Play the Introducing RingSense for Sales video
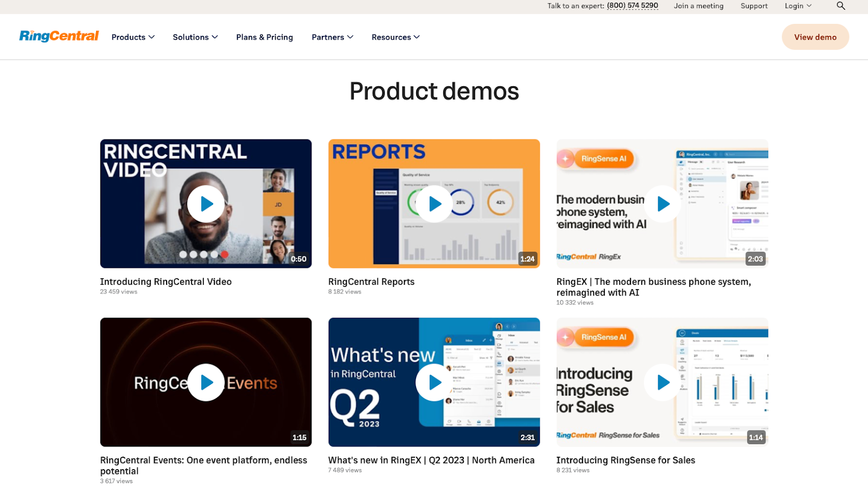Screen dimensions: 868x493 pyautogui.click(x=662, y=382)
